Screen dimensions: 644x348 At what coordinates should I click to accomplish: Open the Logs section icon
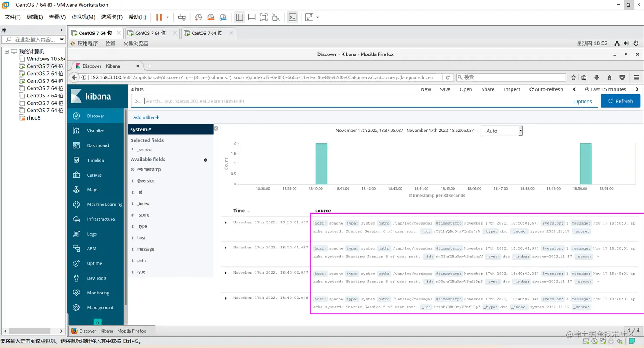coord(76,234)
